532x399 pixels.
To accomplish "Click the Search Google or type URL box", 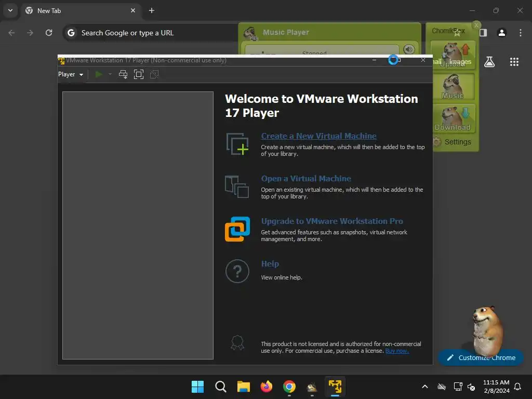I will (151, 33).
